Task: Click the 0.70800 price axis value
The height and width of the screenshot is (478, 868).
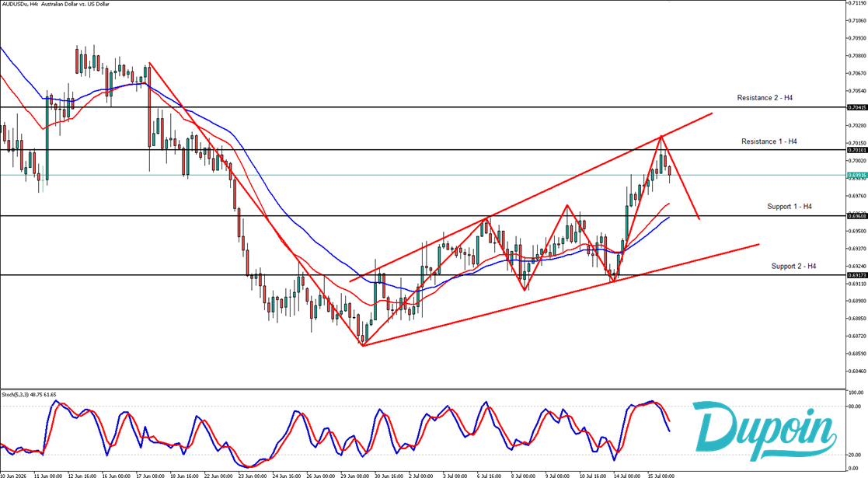Action: coord(859,55)
